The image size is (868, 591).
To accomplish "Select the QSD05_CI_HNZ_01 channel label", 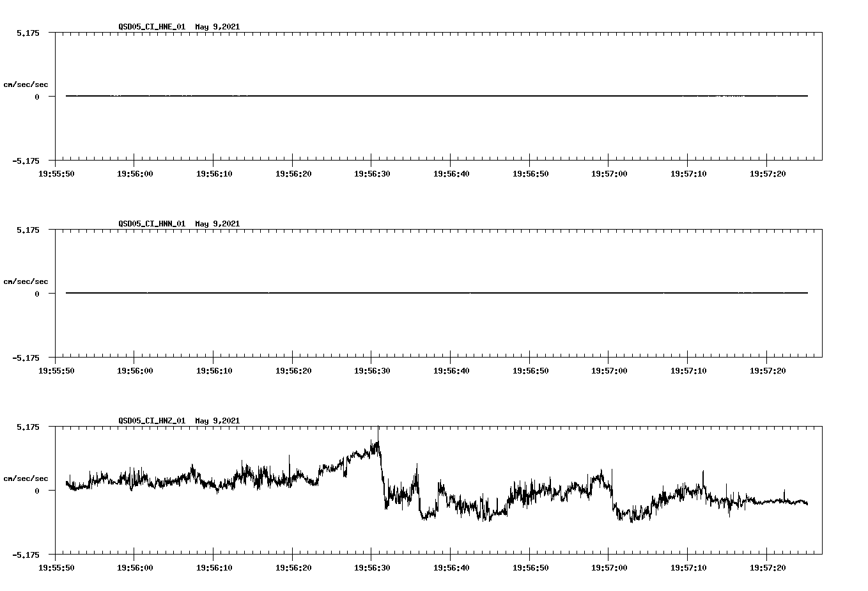I will (x=151, y=421).
